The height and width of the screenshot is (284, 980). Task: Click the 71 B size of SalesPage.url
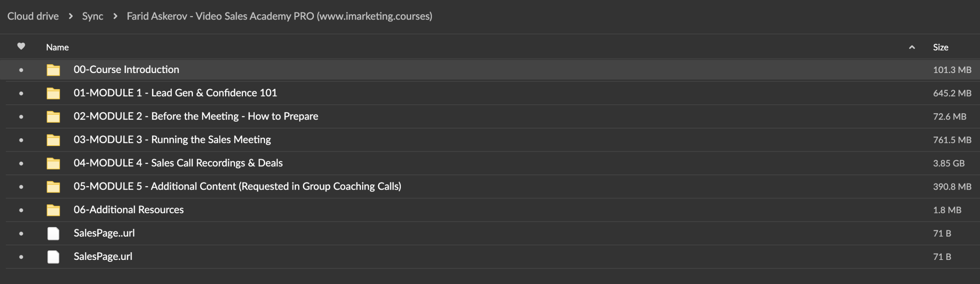pos(942,256)
